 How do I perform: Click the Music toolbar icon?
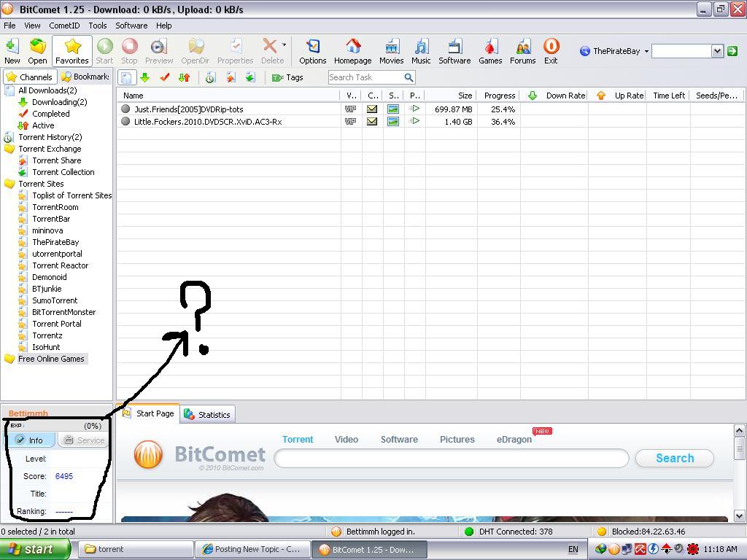point(421,51)
